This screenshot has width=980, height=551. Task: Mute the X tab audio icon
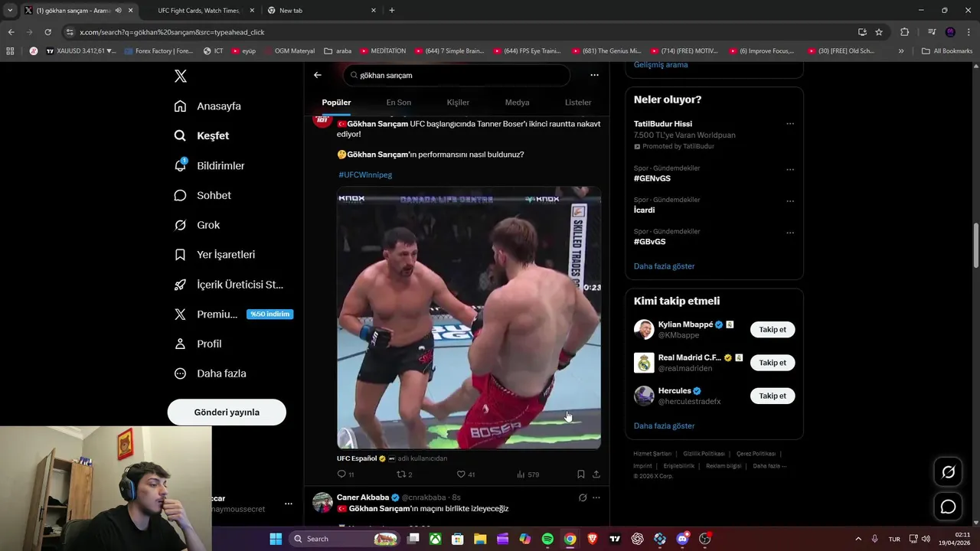click(x=119, y=11)
